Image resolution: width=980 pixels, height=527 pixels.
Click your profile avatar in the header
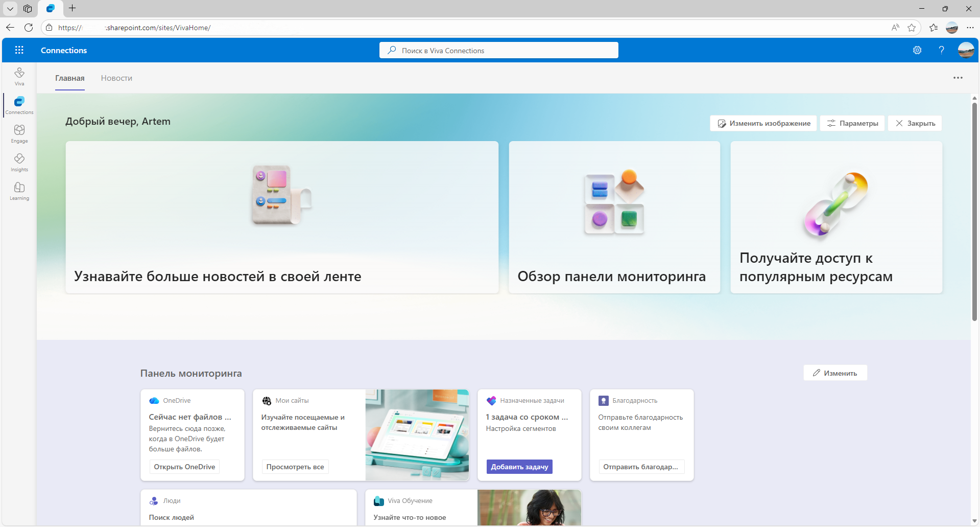coord(966,50)
